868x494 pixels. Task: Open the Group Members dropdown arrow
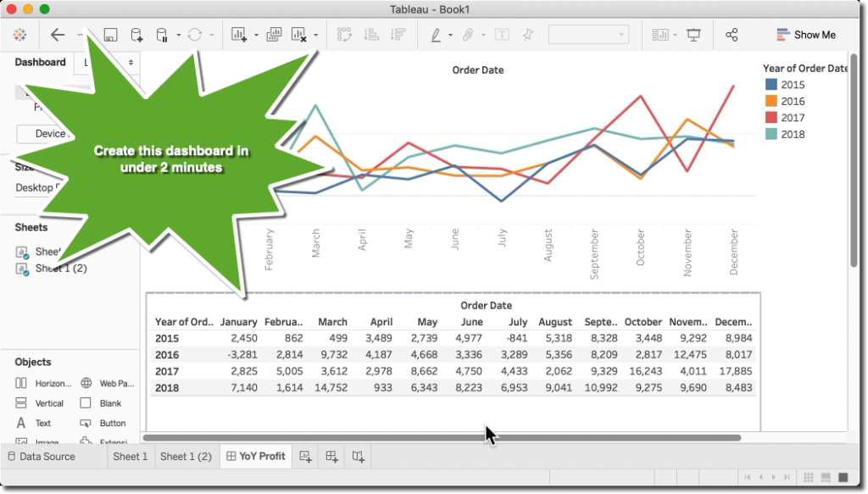(x=482, y=36)
